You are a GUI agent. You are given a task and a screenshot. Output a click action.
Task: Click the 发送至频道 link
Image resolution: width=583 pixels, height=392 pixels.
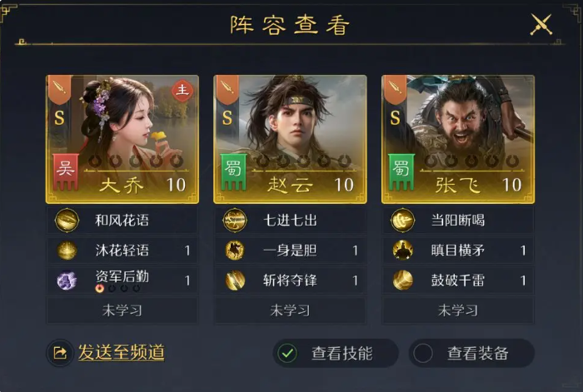122,352
